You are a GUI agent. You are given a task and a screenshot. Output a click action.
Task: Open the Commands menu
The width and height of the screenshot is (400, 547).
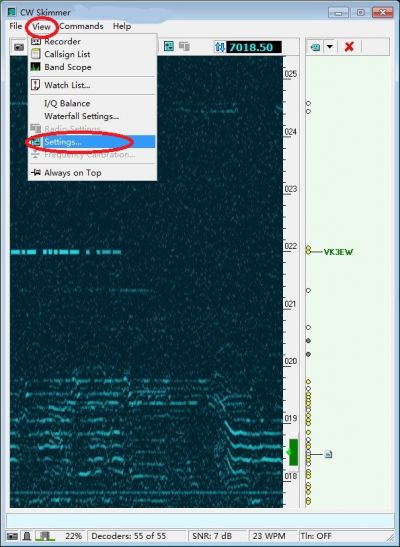click(x=81, y=26)
